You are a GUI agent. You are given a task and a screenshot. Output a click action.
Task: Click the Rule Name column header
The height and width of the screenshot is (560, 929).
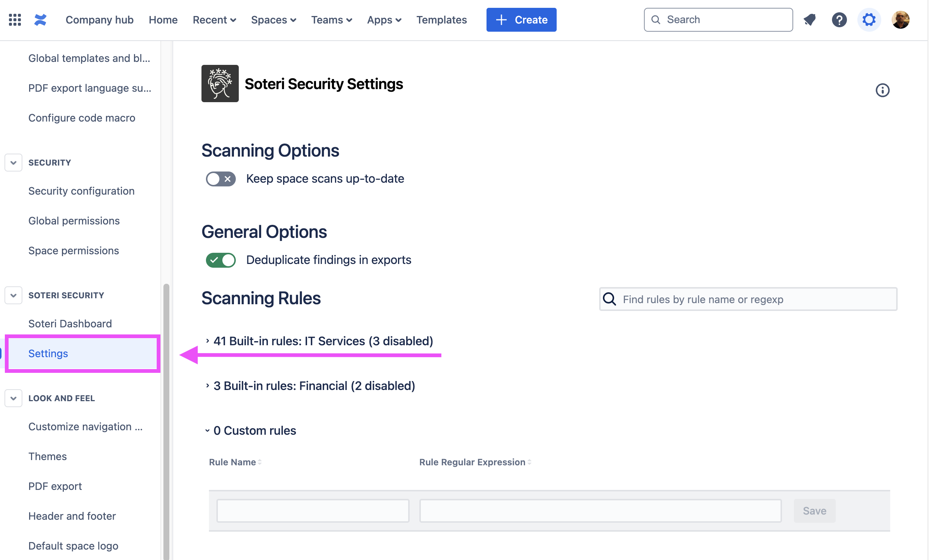tap(232, 462)
